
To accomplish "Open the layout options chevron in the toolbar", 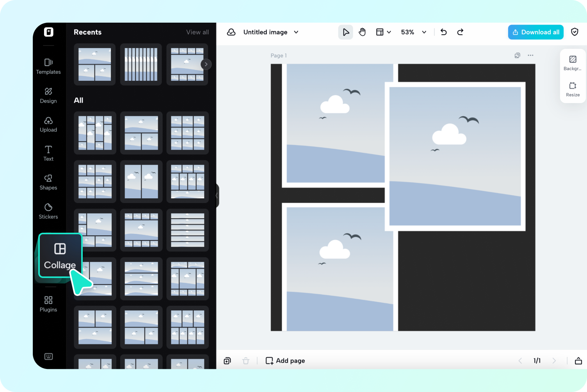I will pyautogui.click(x=388, y=32).
